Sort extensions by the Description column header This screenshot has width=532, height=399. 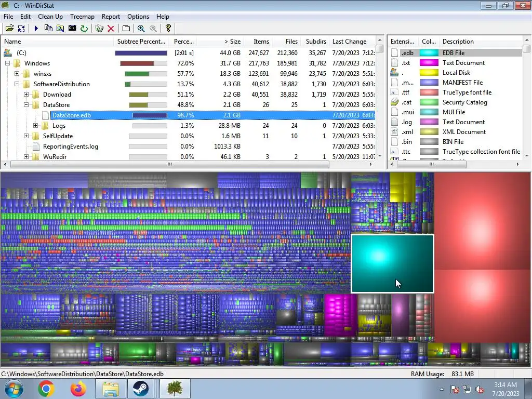click(481, 42)
